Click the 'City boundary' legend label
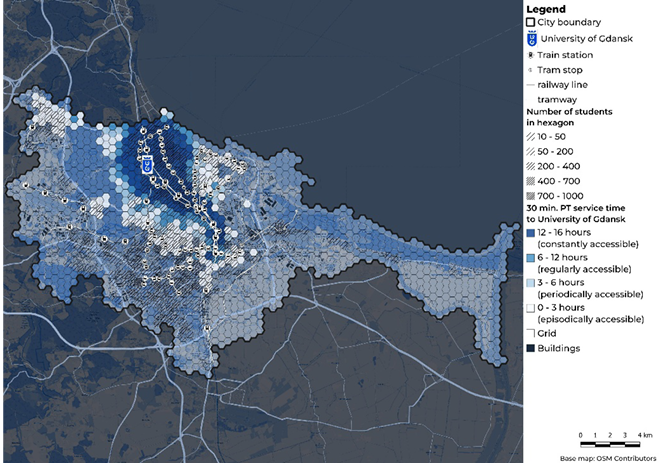The width and height of the screenshot is (661, 463). click(569, 22)
